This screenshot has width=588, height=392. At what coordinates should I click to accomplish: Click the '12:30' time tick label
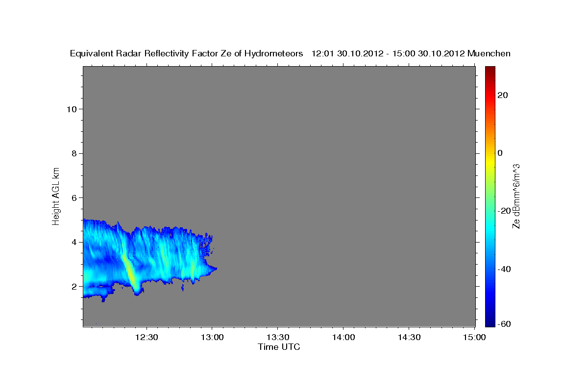[146, 337]
